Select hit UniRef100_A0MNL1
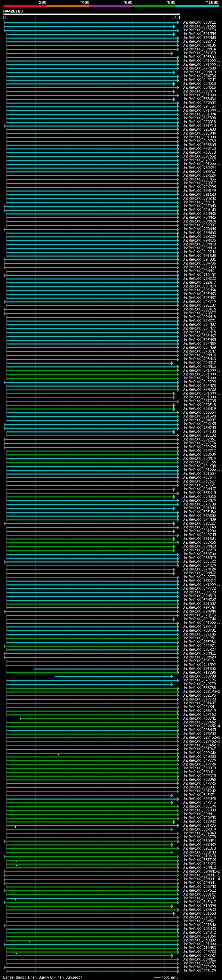 coord(199,653)
